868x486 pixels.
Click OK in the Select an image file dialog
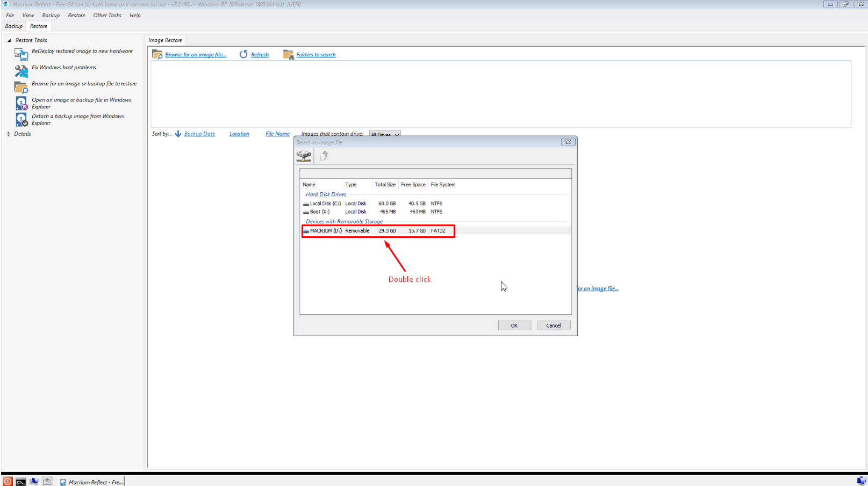click(514, 325)
